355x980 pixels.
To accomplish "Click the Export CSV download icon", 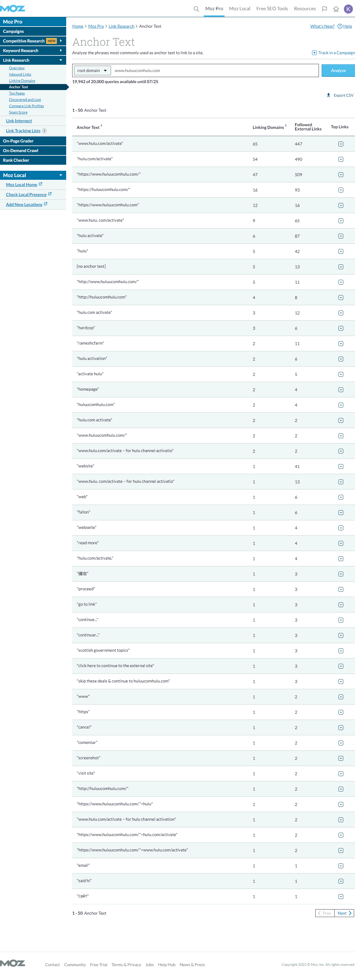I will pyautogui.click(x=329, y=95).
